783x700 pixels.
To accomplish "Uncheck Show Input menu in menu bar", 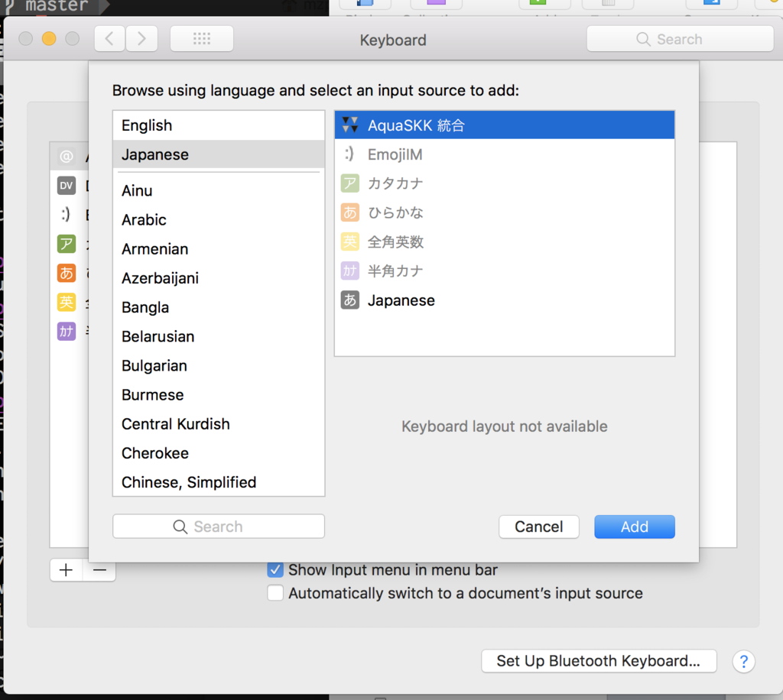I will coord(275,570).
